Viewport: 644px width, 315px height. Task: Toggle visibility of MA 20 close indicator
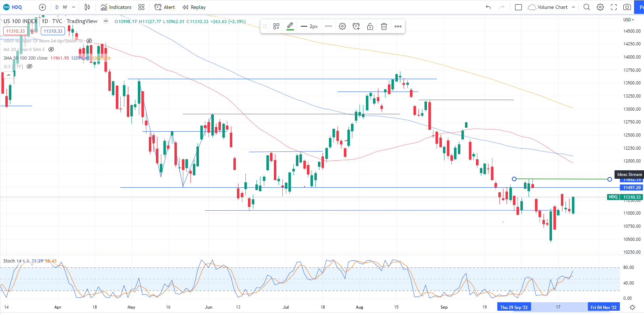[51, 49]
